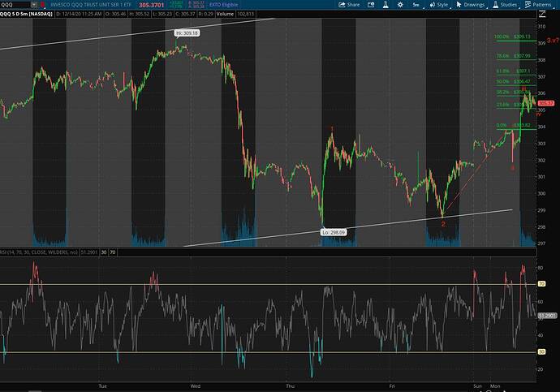
Task: Select the 78.6% $307.99 Fibonacci level
Action: [513, 56]
